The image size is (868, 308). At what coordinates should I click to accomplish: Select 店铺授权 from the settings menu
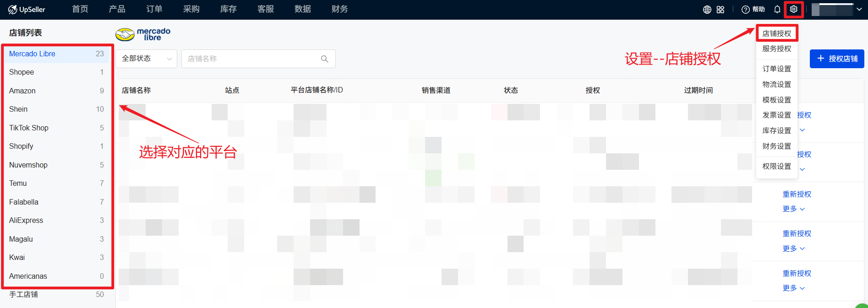[x=776, y=33]
